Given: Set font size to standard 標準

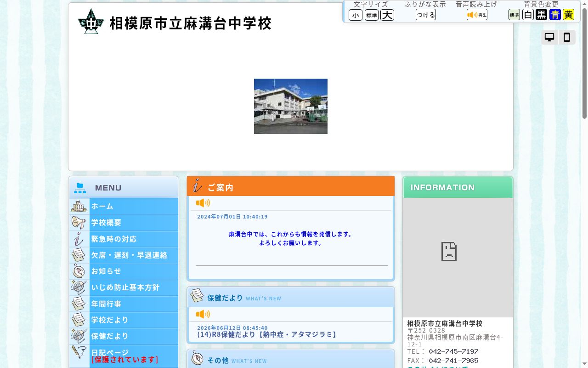Looking at the screenshot, I should (x=372, y=15).
